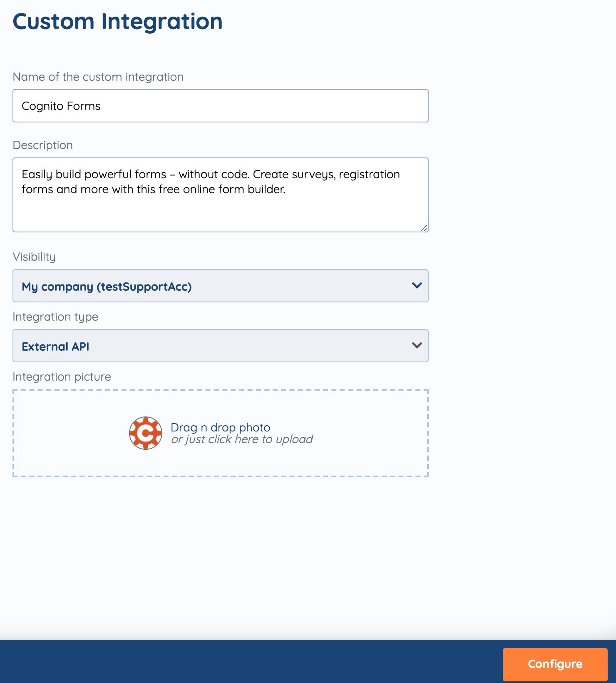
Task: Click the Integration type label
Action: (55, 317)
